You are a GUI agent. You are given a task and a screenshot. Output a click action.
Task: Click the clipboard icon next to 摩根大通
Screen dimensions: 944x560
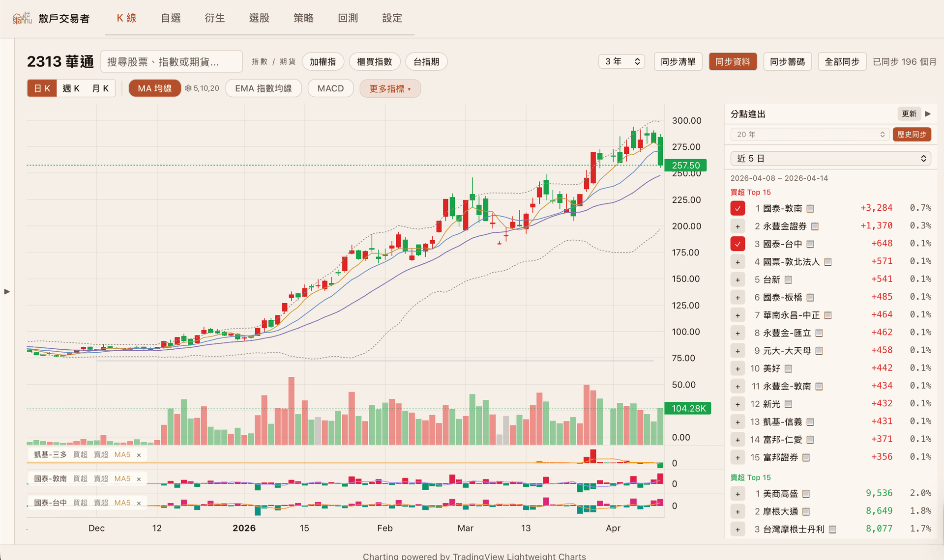point(806,511)
